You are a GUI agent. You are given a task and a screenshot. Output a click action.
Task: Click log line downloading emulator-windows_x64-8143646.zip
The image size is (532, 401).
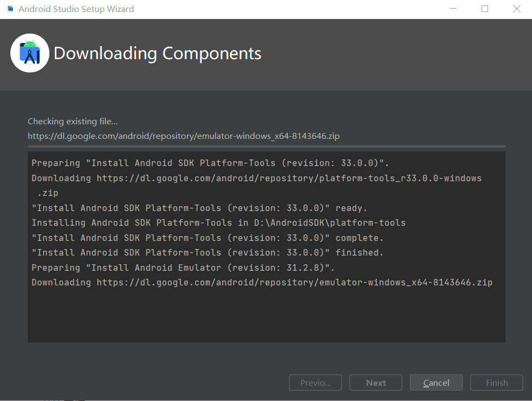pyautogui.click(x=262, y=283)
